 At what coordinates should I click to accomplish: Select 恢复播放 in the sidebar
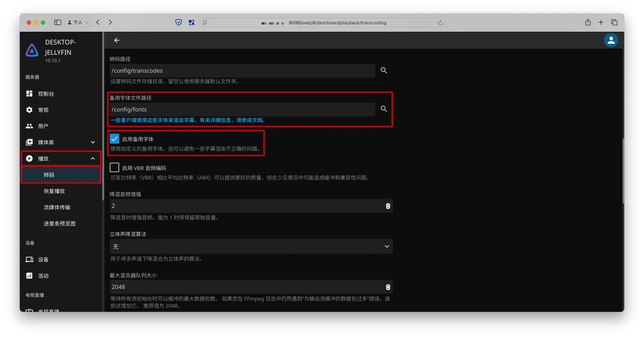point(54,191)
